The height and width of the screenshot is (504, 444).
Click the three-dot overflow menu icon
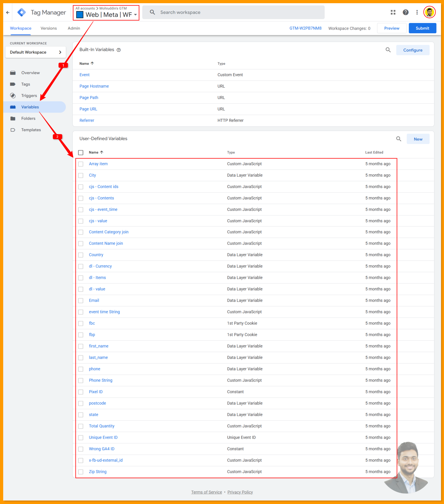click(417, 12)
